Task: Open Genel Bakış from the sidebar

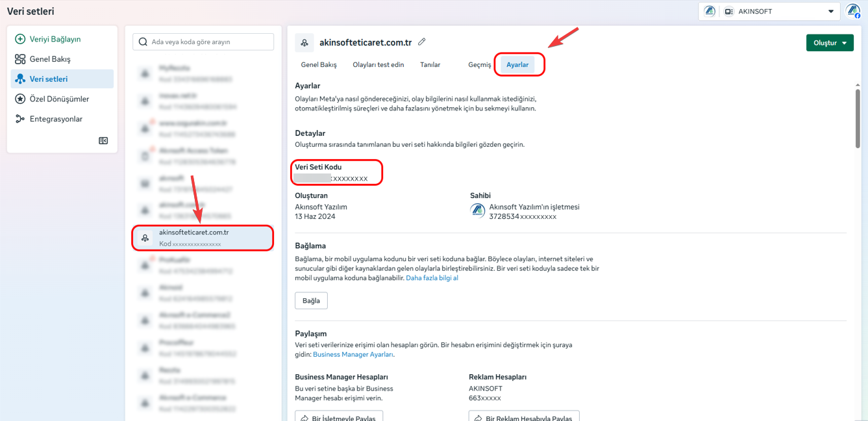Action: tap(50, 59)
